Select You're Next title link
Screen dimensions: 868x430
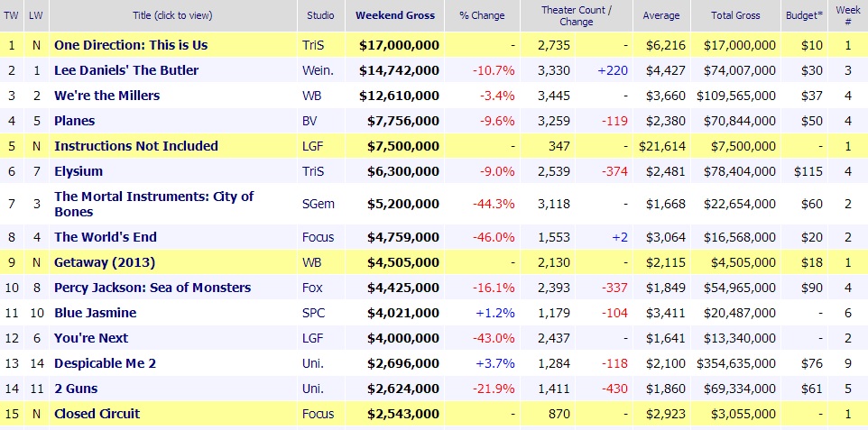point(91,338)
